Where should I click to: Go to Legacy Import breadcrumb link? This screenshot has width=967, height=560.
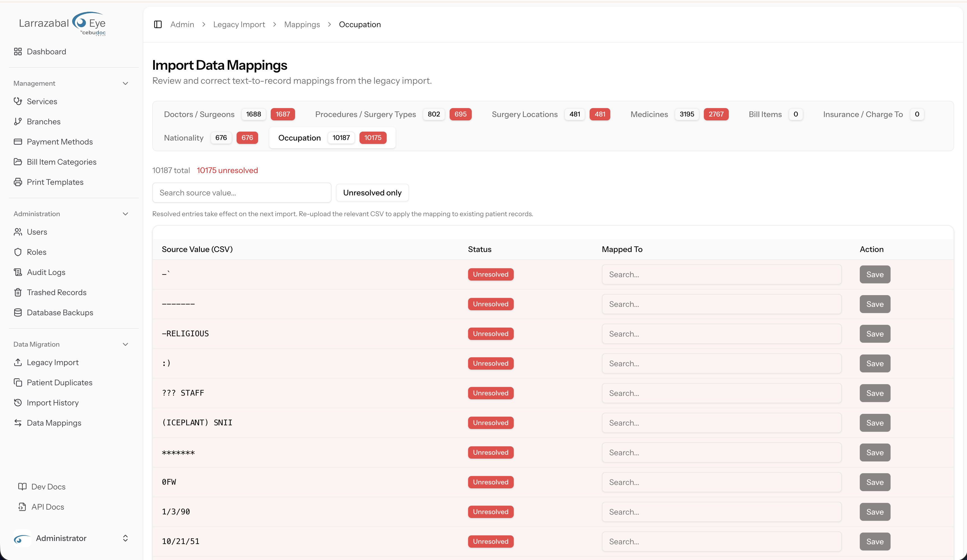coord(239,25)
